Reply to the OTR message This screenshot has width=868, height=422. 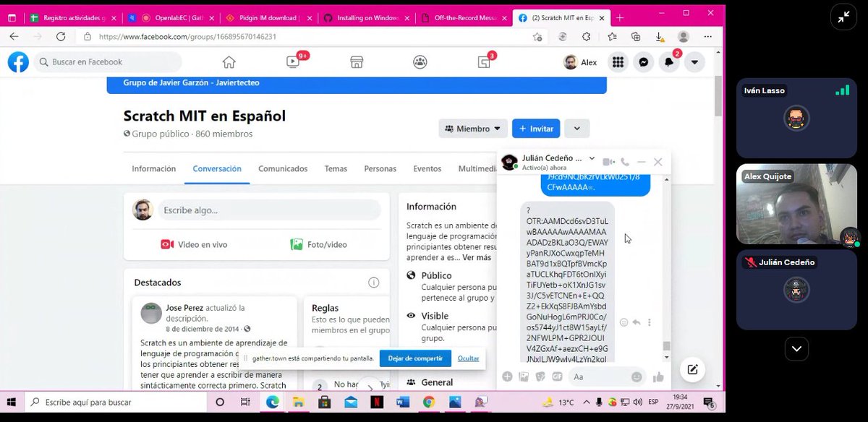(637, 322)
